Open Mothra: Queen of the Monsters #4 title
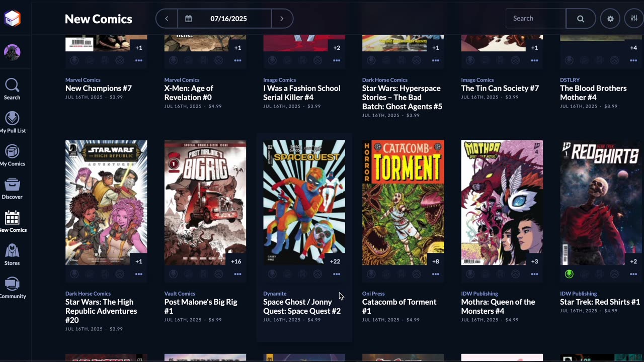Viewport: 644px width, 362px height. [x=498, y=307]
